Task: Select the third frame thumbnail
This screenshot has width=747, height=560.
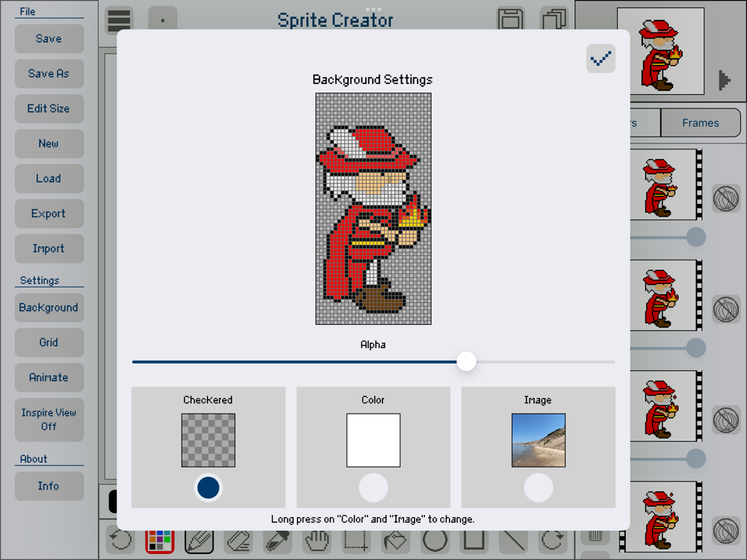Action: [663, 406]
